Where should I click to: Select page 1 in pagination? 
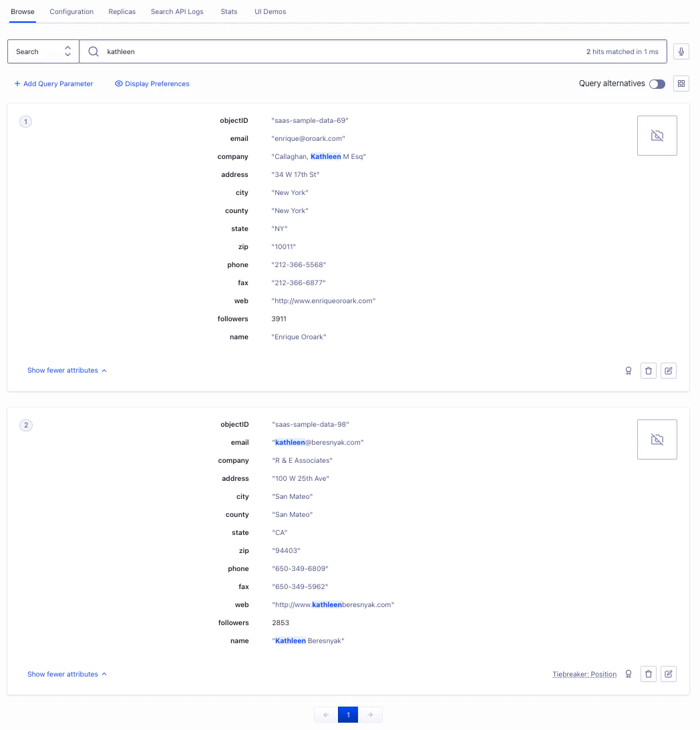(348, 715)
